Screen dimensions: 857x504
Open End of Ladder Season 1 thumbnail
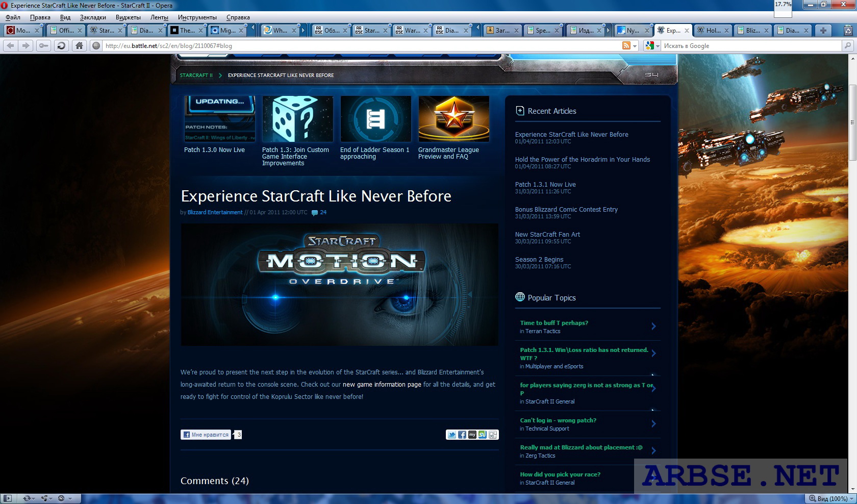click(375, 119)
